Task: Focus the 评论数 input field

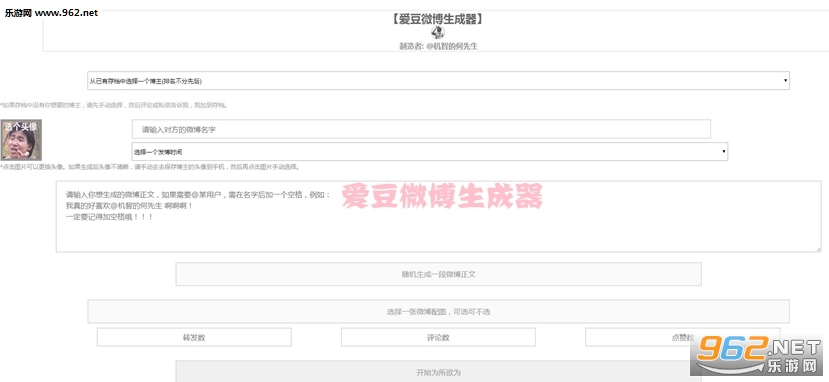Action: (438, 338)
